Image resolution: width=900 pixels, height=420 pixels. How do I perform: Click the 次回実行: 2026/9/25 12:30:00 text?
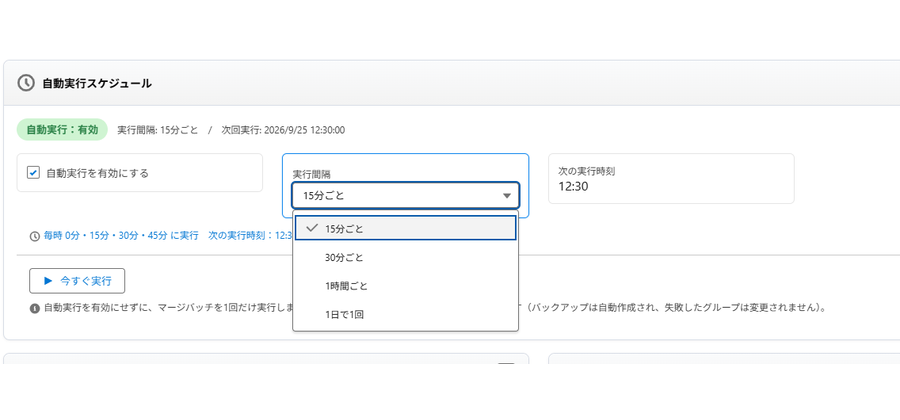(x=283, y=130)
